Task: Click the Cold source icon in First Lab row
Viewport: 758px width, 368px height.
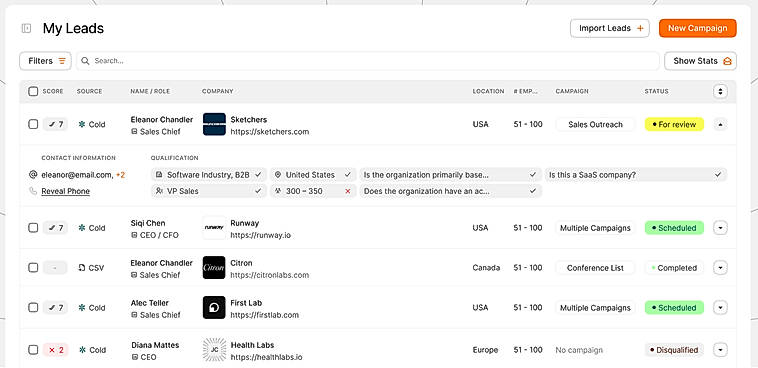Action: [82, 308]
